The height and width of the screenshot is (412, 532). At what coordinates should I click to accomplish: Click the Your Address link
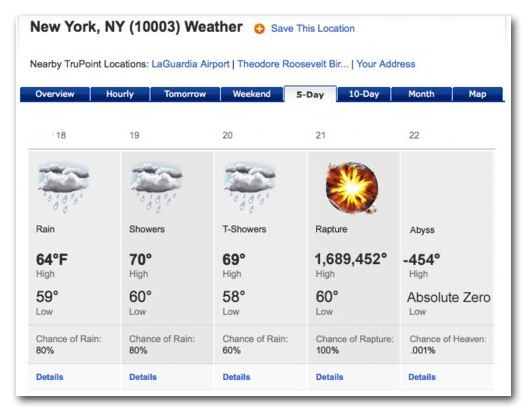click(386, 64)
